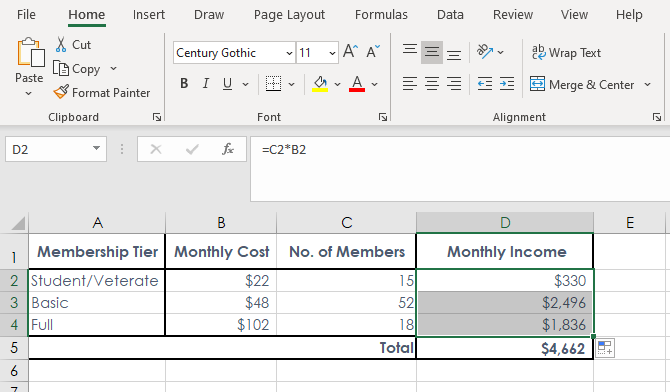Open fill color dropdown arrow
The width and height of the screenshot is (670, 392).
point(337,84)
